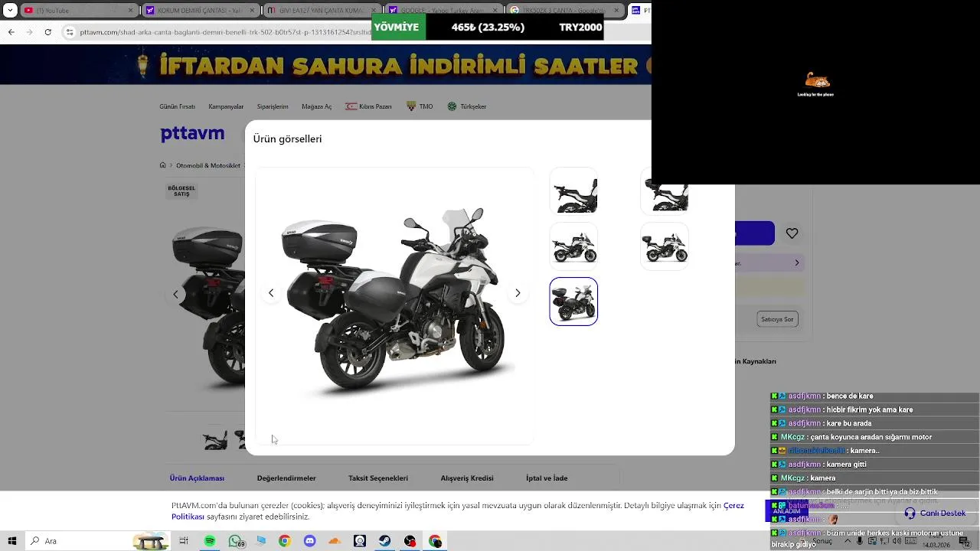Click background page carousel previous arrow
The height and width of the screenshot is (551, 980).
pos(176,294)
